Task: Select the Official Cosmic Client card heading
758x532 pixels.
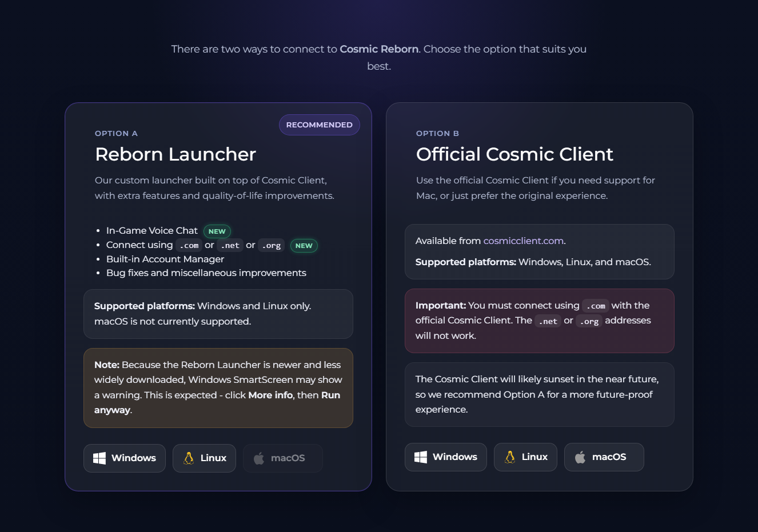Action: 514,154
